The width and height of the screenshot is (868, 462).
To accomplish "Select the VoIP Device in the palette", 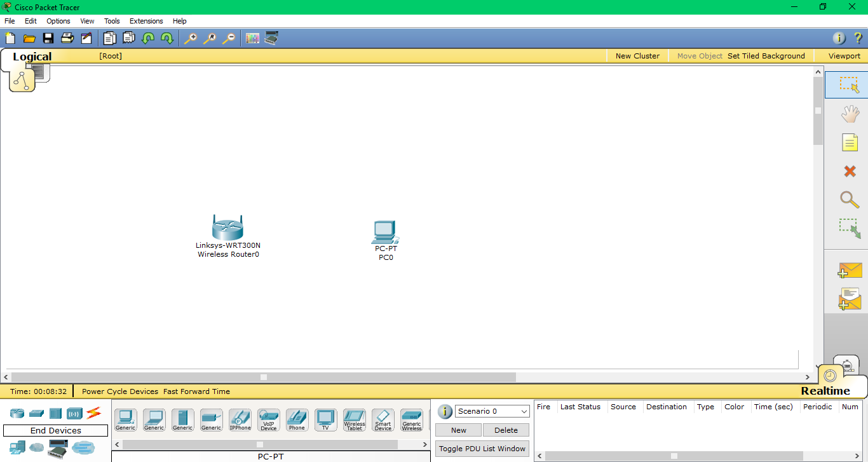I will pyautogui.click(x=268, y=418).
